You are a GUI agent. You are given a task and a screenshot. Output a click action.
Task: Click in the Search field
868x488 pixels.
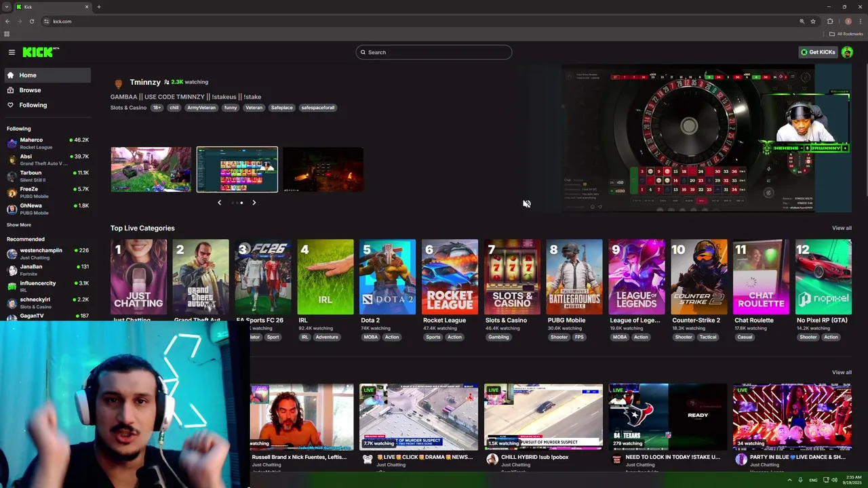[434, 52]
